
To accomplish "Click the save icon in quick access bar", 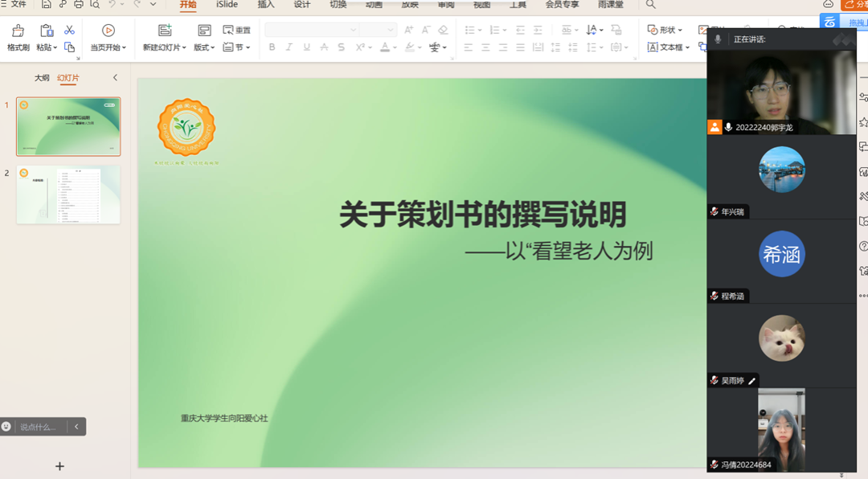I will [x=47, y=5].
